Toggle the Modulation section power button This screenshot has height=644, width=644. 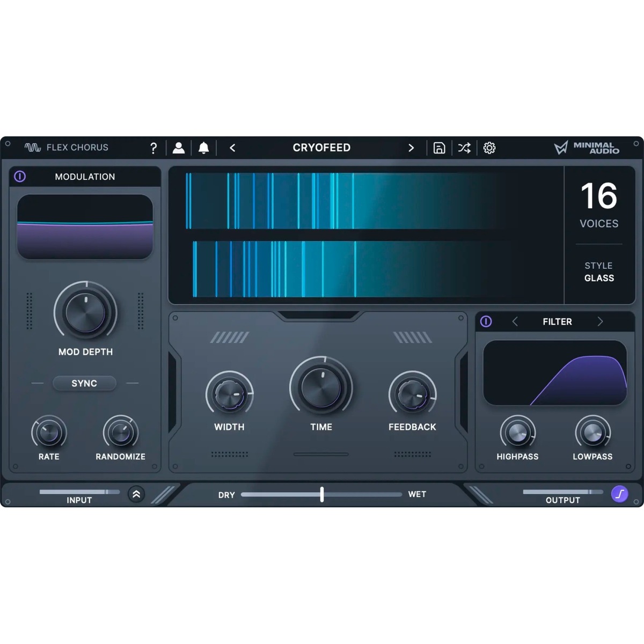pyautogui.click(x=20, y=176)
